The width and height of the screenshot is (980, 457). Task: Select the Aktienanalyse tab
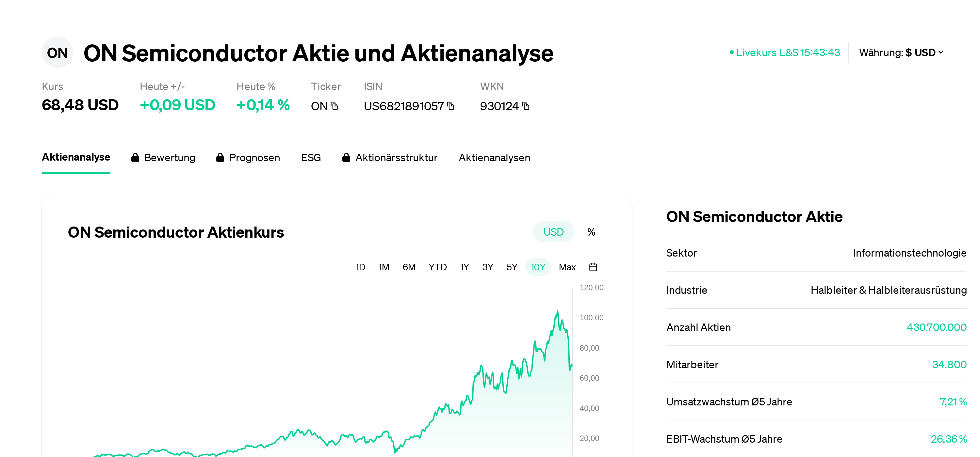pyautogui.click(x=76, y=157)
